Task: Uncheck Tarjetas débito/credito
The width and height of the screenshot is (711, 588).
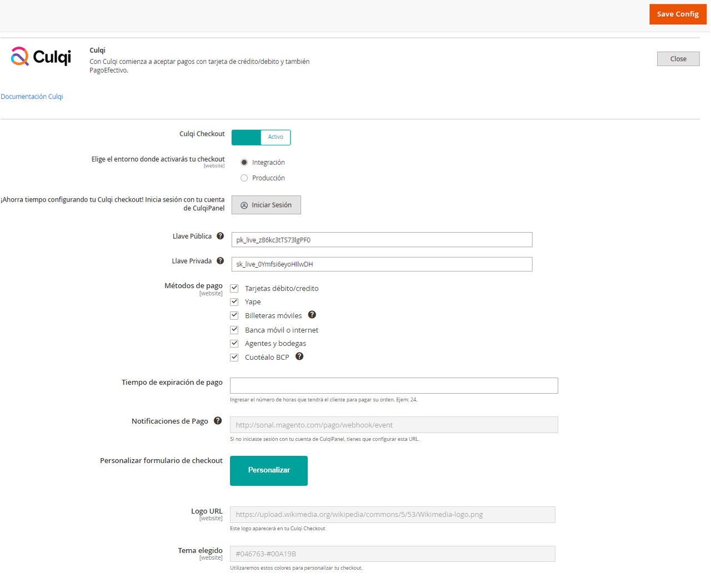Action: tap(234, 288)
